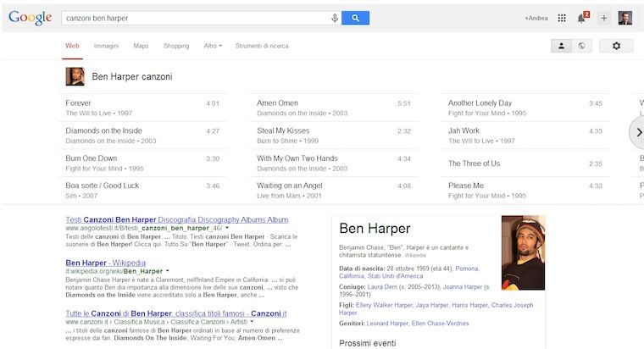644x349 pixels.
Task: Expand the Altro dropdown menu
Action: click(213, 46)
